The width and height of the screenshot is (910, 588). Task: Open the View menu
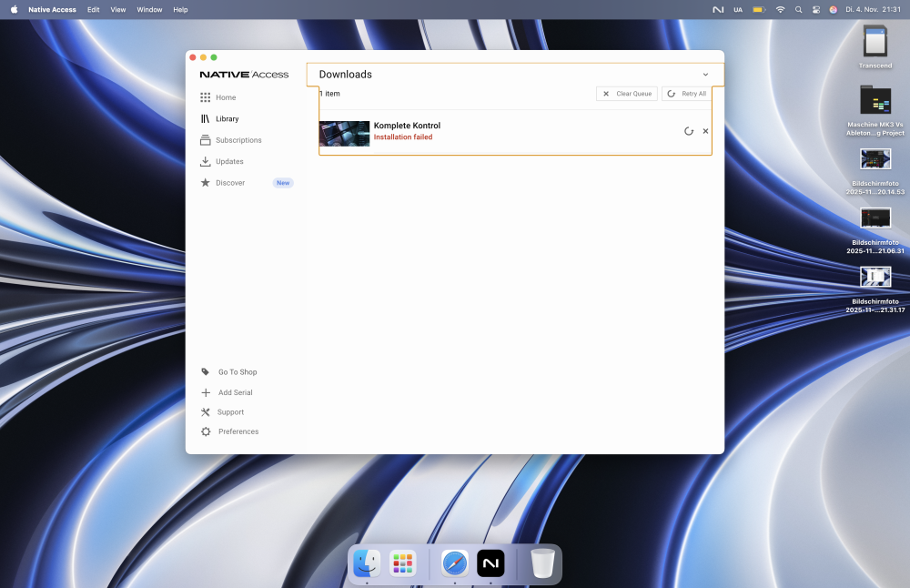click(x=118, y=9)
